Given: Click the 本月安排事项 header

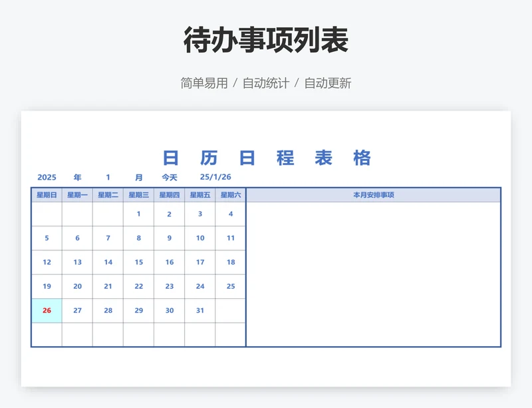Looking at the screenshot, I should pos(374,195).
